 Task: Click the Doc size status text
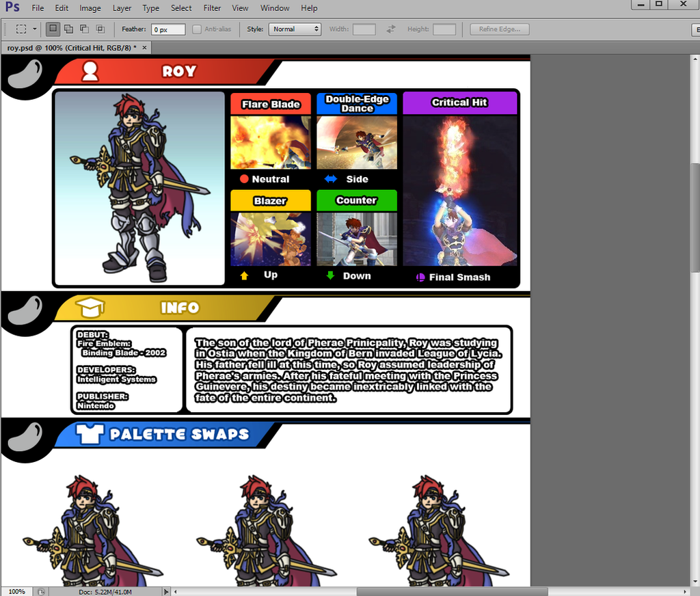(105, 592)
